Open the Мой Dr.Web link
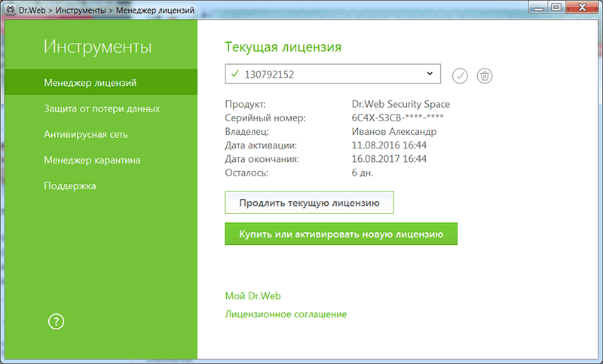The width and height of the screenshot is (603, 364). click(253, 295)
